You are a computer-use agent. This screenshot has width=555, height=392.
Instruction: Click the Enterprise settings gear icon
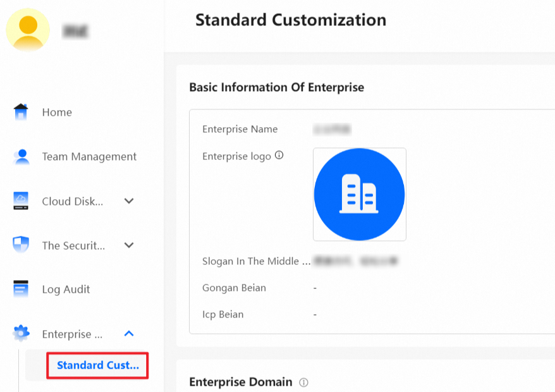[x=21, y=333]
